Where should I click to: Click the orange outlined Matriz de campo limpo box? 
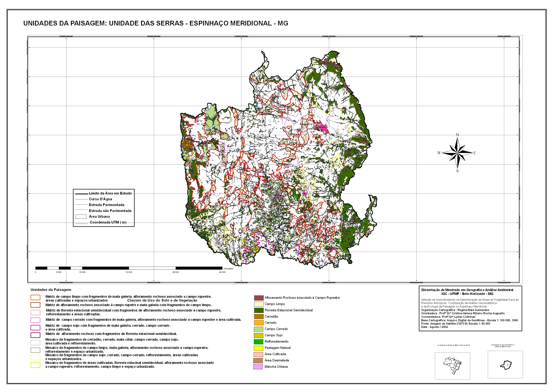pos(35,297)
